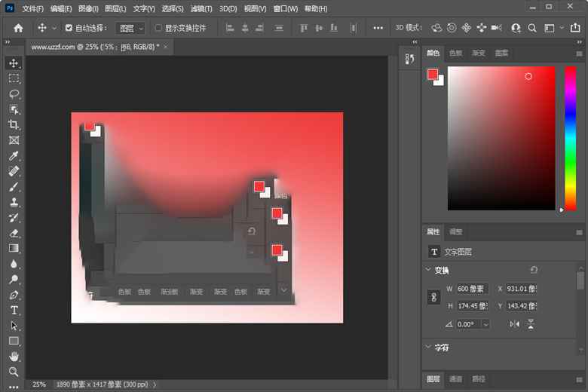Open the collapsed History panel icon

[x=410, y=59]
